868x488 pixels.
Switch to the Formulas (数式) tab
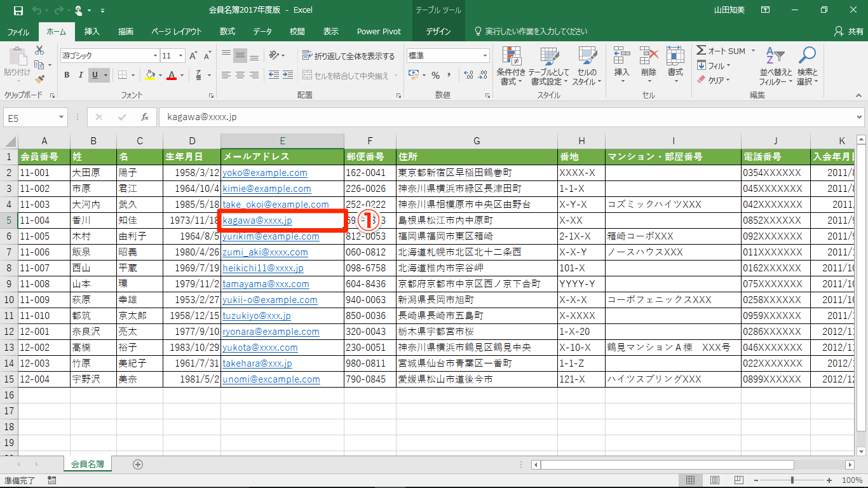pos(227,31)
